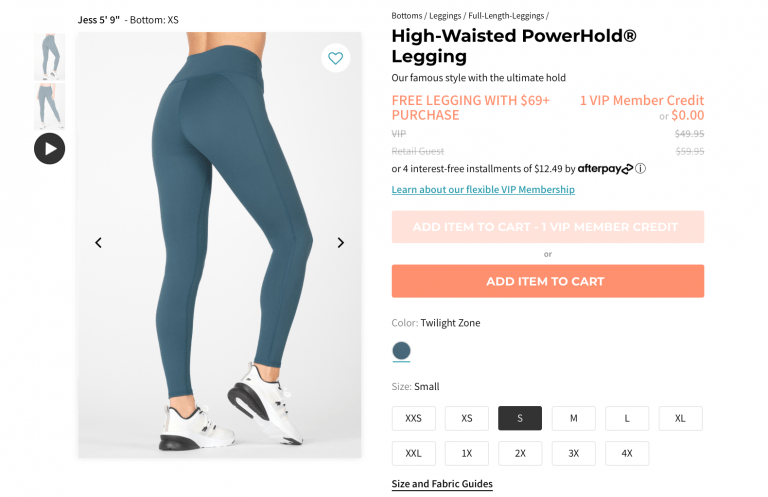Select size XL
768x497 pixels.
coord(680,418)
